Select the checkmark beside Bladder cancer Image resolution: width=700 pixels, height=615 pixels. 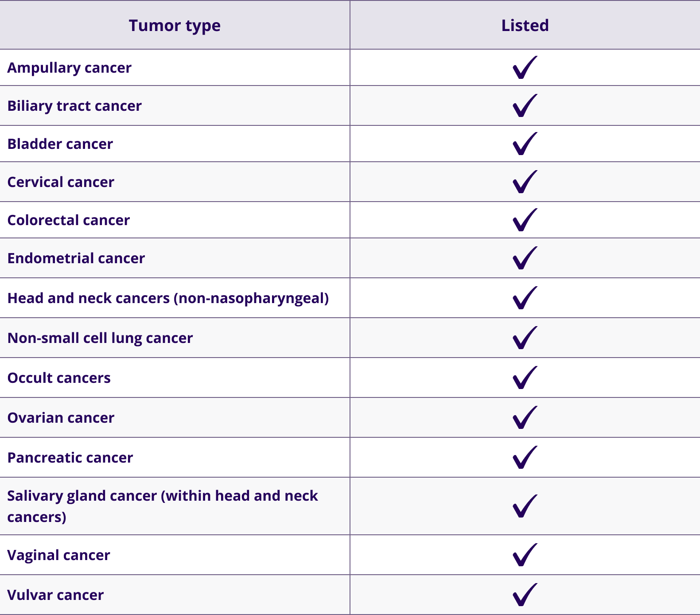pyautogui.click(x=525, y=144)
